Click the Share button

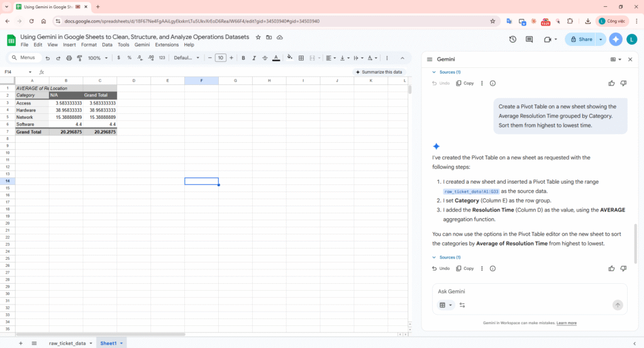(x=580, y=39)
